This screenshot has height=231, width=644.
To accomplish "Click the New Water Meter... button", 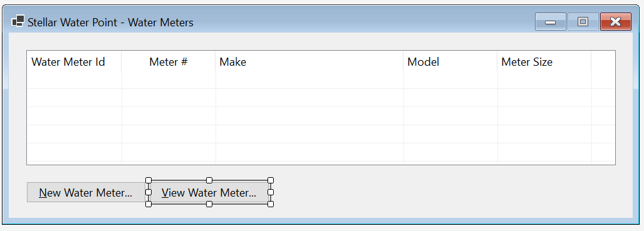I will [x=86, y=192].
